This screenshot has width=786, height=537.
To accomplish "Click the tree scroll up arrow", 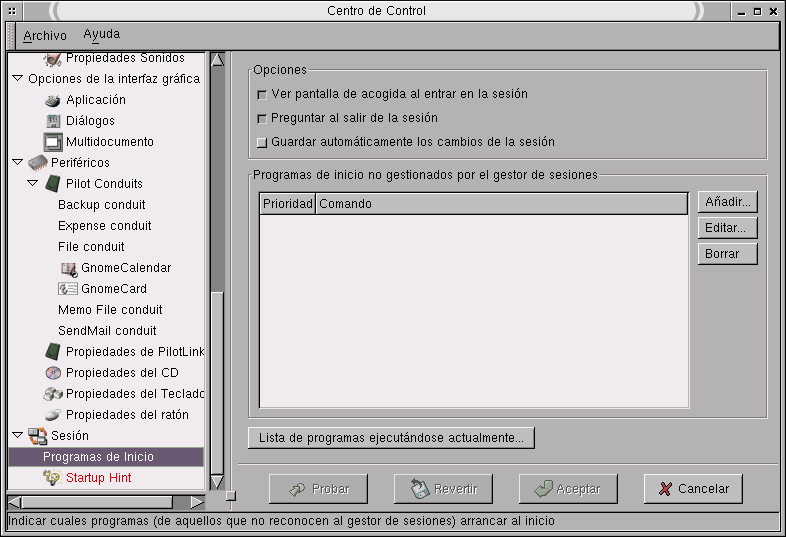I will [217, 60].
